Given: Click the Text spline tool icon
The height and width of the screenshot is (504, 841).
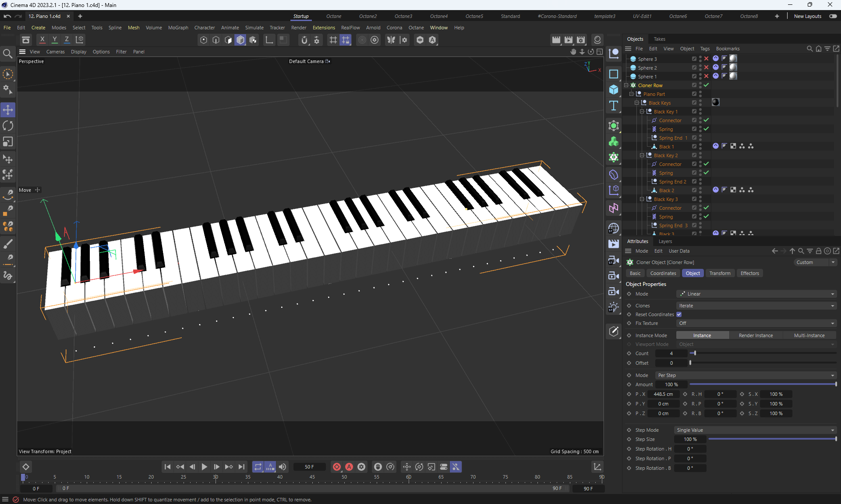Looking at the screenshot, I should 613,106.
